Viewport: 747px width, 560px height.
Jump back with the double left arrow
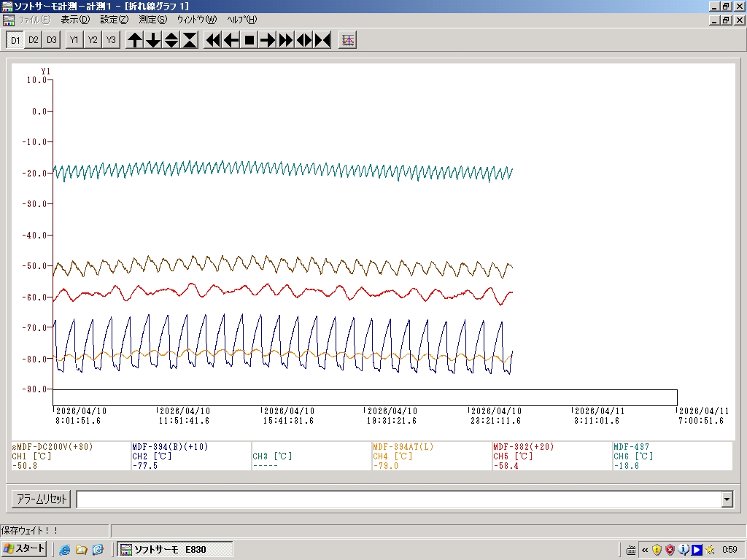click(x=213, y=40)
